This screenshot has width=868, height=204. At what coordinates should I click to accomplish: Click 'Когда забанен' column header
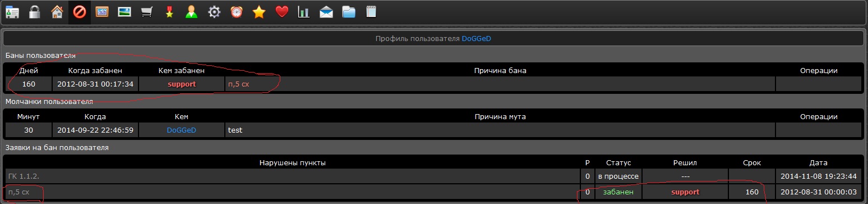pos(95,71)
